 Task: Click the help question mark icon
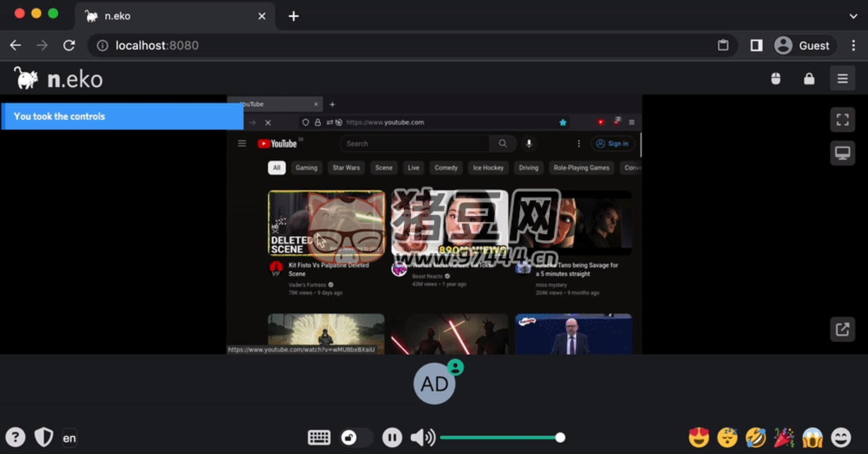coord(16,438)
